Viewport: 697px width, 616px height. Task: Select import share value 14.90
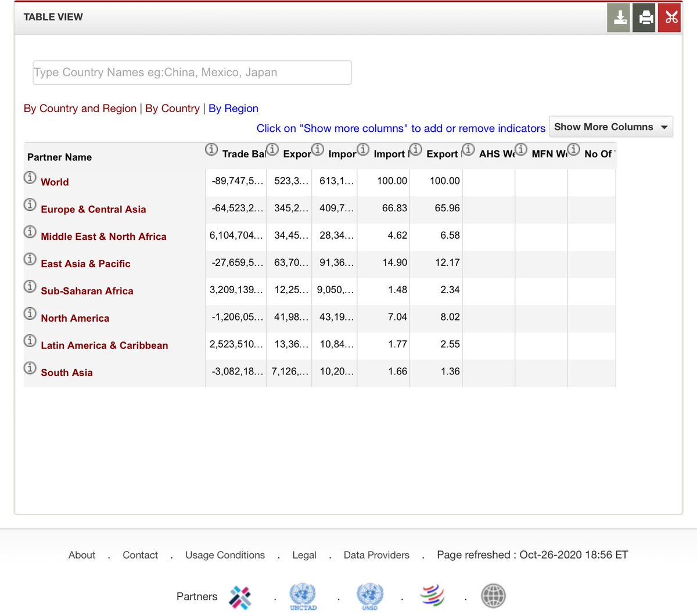tap(394, 263)
